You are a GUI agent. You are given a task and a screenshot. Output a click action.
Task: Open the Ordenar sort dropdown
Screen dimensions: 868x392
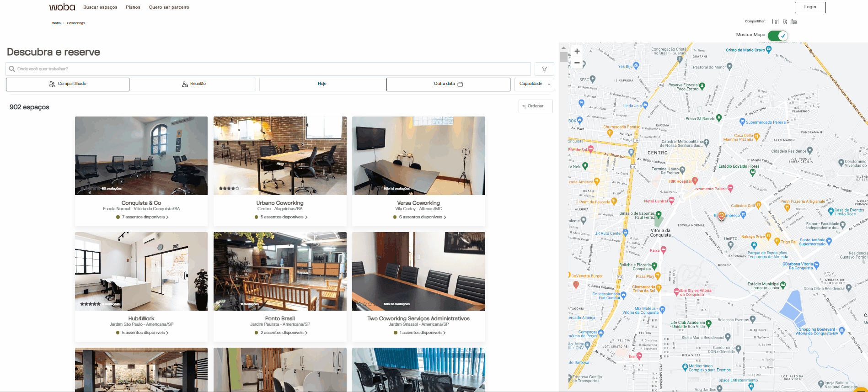click(x=536, y=106)
